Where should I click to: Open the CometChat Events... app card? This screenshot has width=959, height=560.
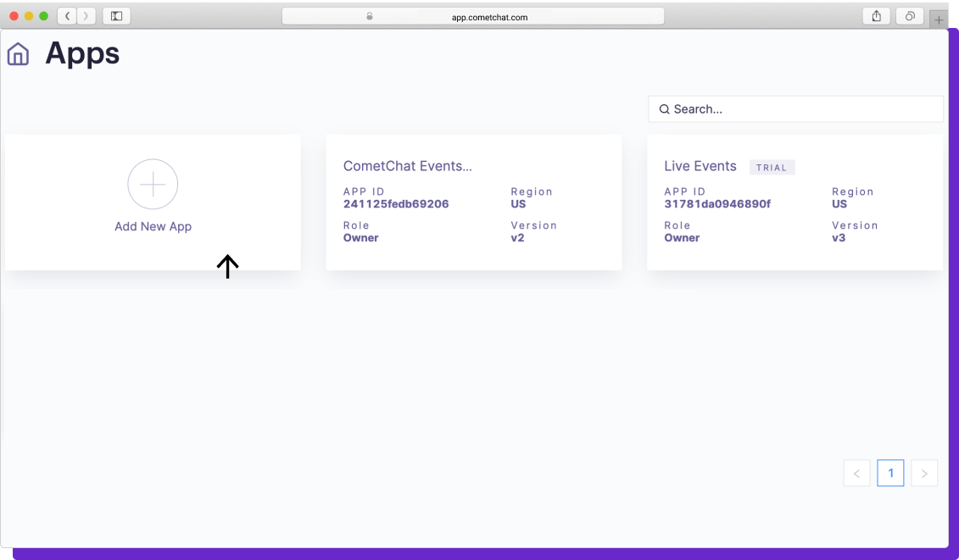[474, 202]
